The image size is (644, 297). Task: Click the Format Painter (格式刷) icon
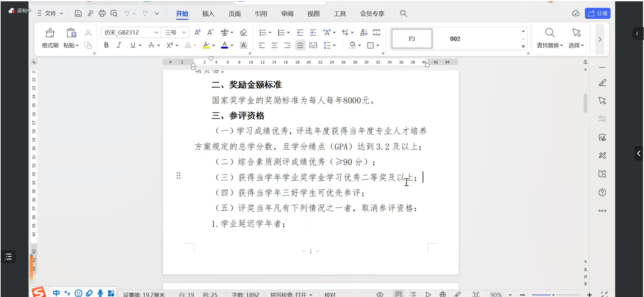click(50, 33)
